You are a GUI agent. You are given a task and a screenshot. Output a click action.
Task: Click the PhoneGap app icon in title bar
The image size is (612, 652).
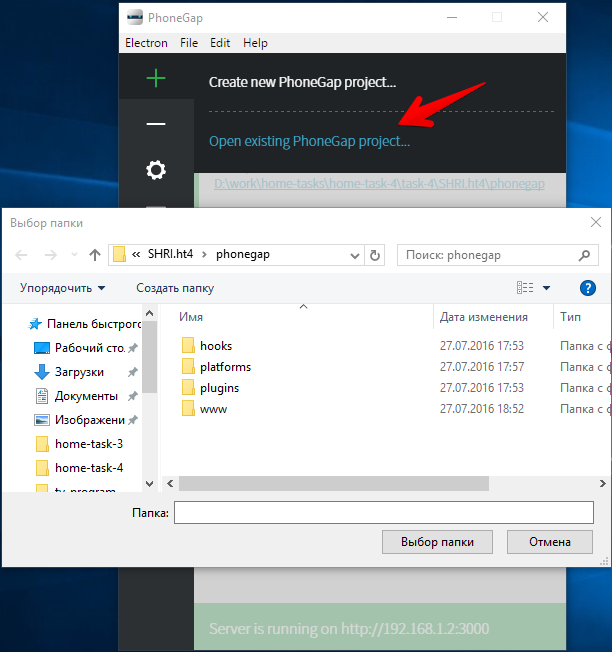point(135,17)
